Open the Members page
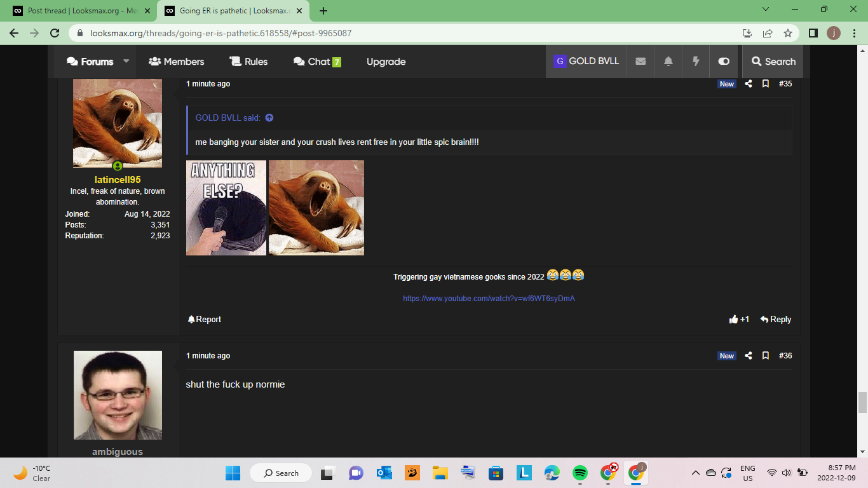Image resolution: width=868 pixels, height=488 pixels. pyautogui.click(x=176, y=62)
